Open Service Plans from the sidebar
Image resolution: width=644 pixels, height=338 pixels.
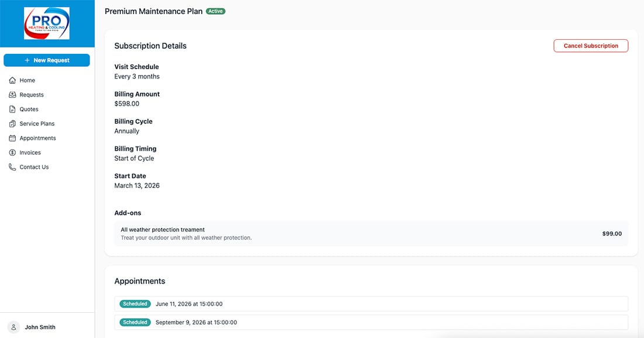pos(37,124)
